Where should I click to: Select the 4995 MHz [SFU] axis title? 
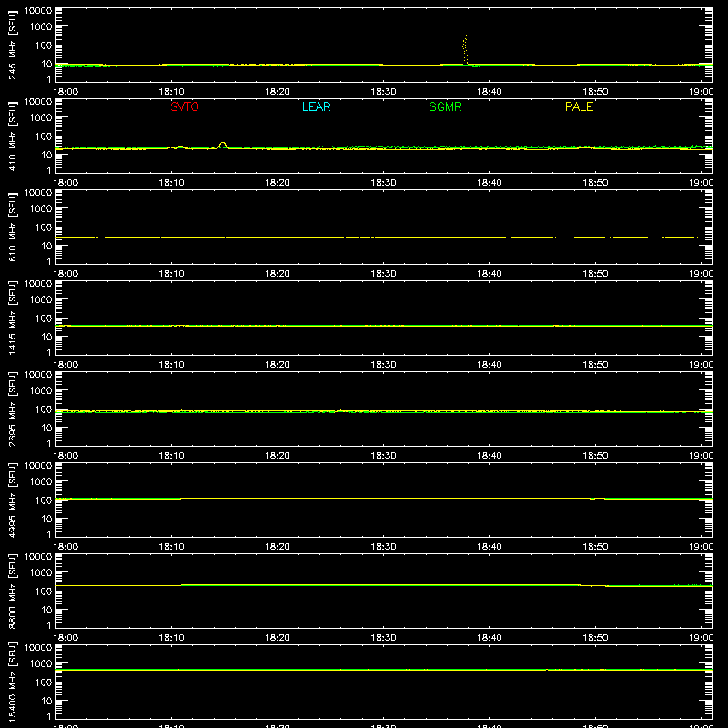point(12,500)
